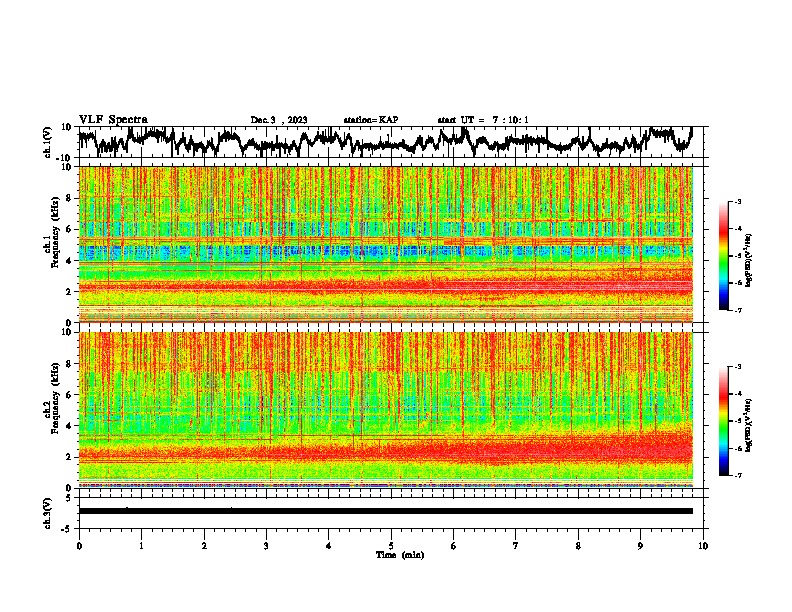This screenshot has height=612, width=792.
Task: Click the "ch.3(V)" axis label
Action: 48,513
